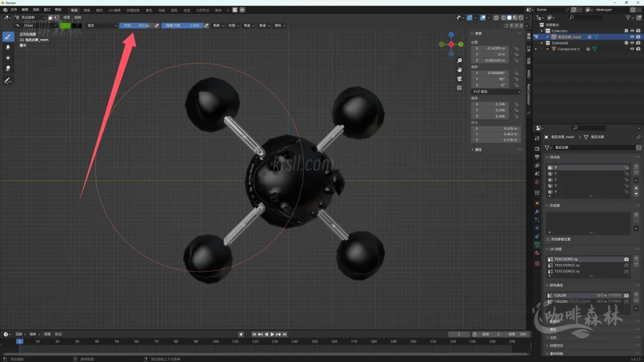Click the zoom magnifier icon in the viewport
The width and height of the screenshot is (644, 362).
[460, 60]
